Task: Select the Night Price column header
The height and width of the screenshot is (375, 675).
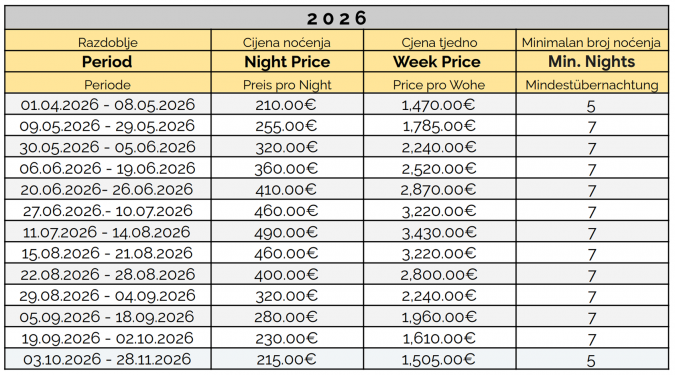Action: (287, 62)
